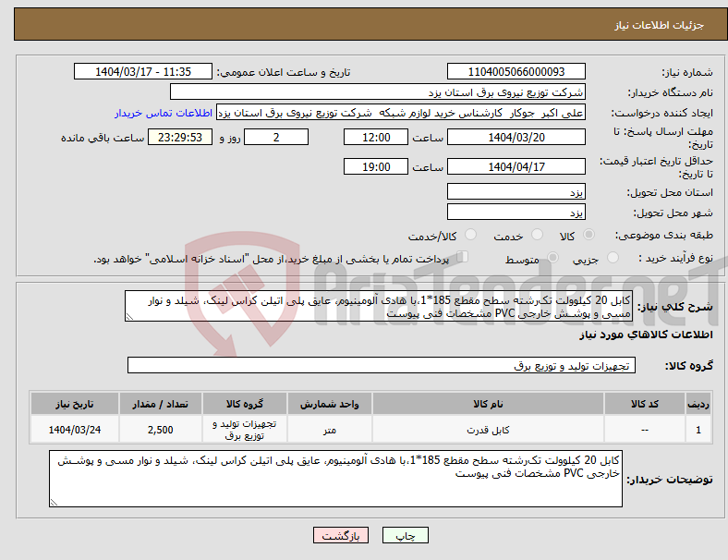Select the متوسط purchase type radio
Screen dimensions: 728x560
tap(553, 258)
